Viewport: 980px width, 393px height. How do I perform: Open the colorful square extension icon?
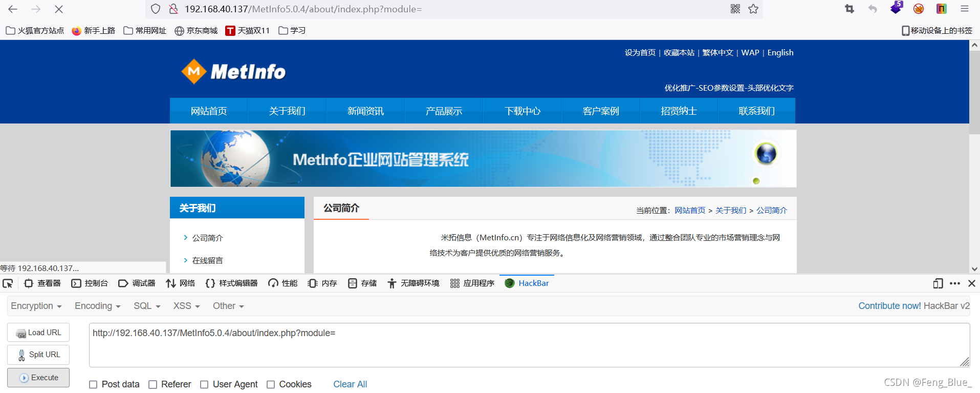[x=942, y=9]
